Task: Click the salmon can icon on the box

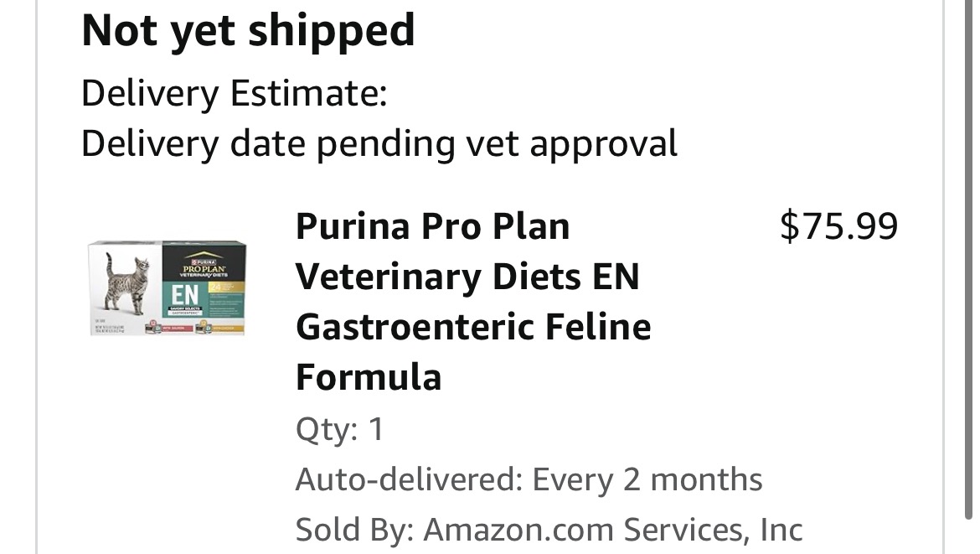Action: pos(154,327)
